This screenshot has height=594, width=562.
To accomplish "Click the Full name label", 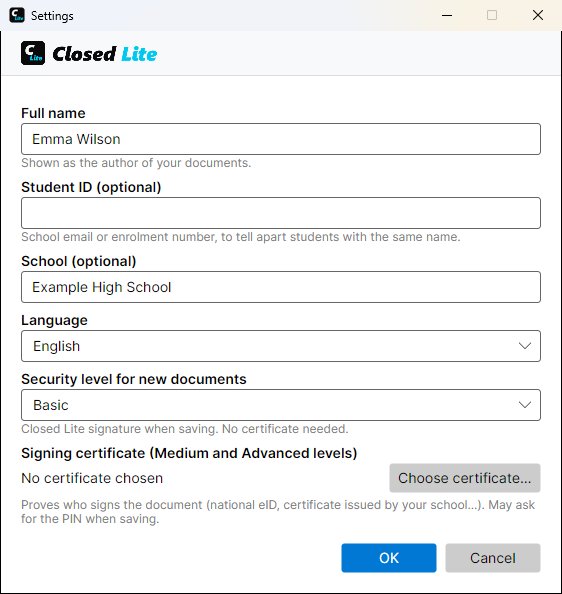I will tap(53, 113).
